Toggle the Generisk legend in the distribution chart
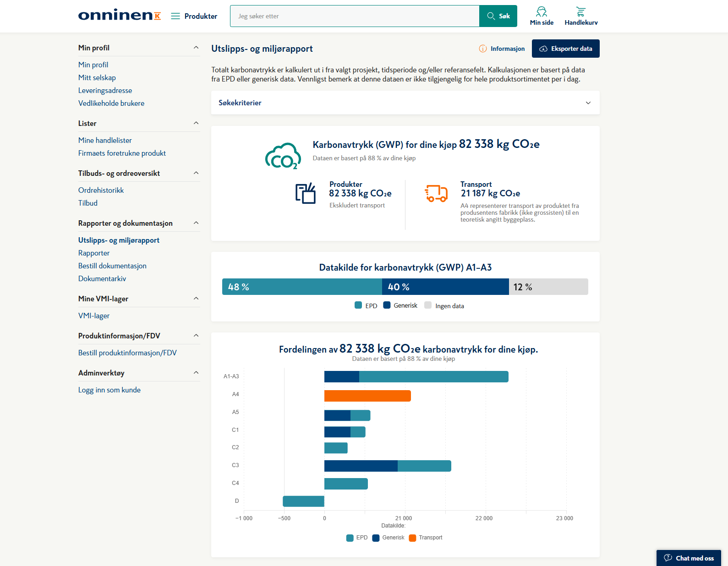Viewport: 728px width, 566px height. (389, 538)
